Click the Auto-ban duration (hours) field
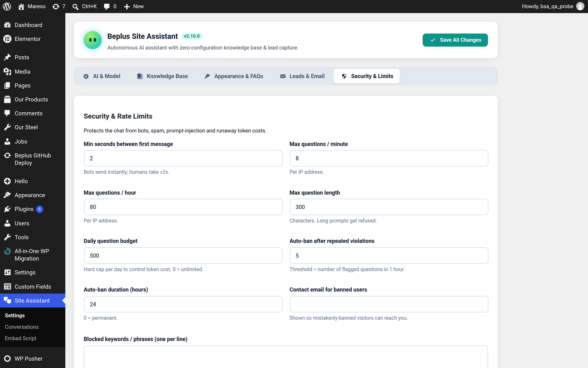Viewport: 588px width, 368px height. 183,304
